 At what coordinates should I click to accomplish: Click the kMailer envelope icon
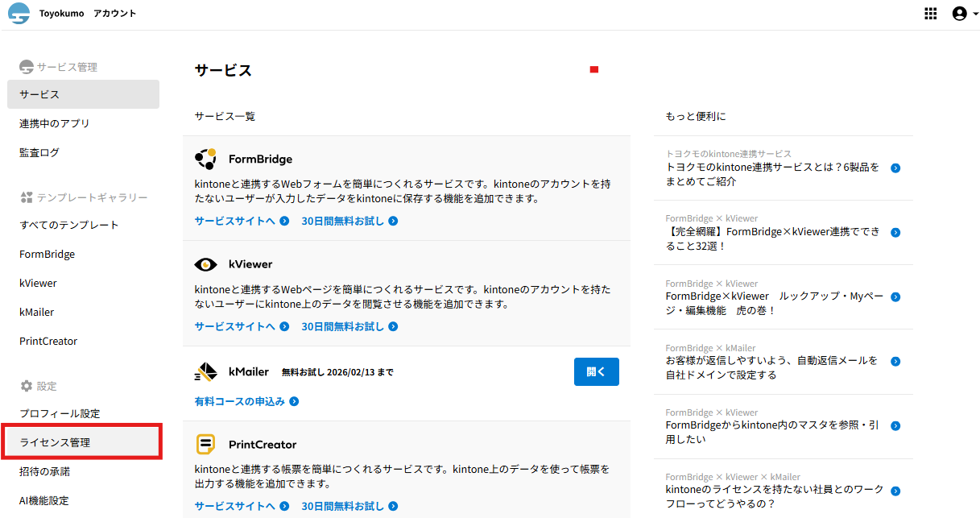206,372
